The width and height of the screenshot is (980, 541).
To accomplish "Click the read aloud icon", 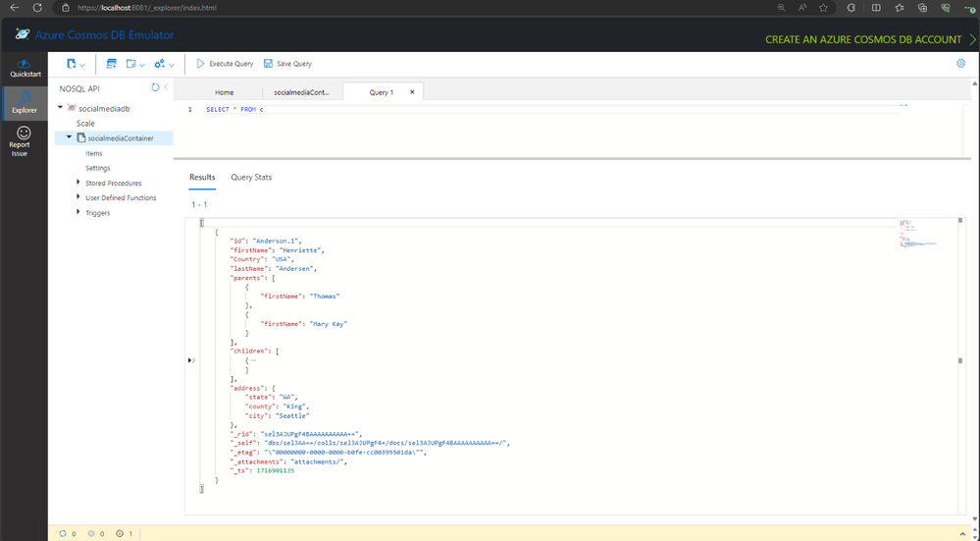I will click(802, 8).
